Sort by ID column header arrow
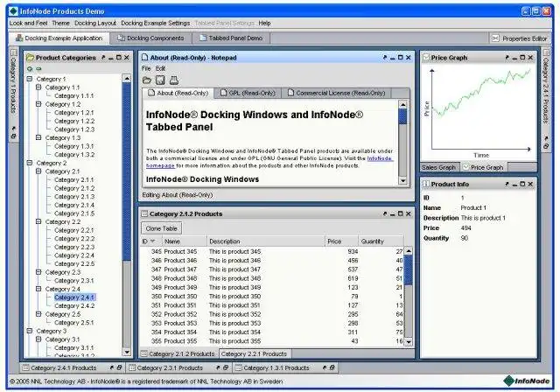Image resolution: width=560 pixels, height=392 pixels. [x=153, y=241]
